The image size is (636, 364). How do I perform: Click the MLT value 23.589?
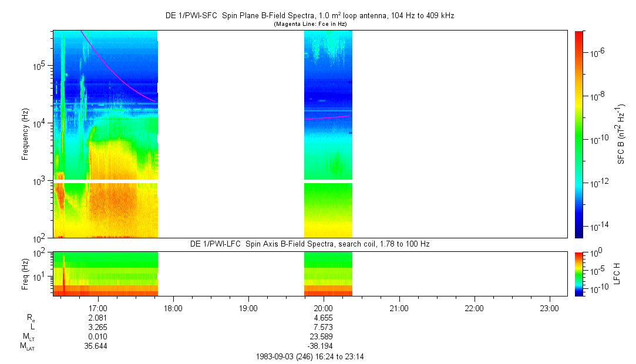324,336
